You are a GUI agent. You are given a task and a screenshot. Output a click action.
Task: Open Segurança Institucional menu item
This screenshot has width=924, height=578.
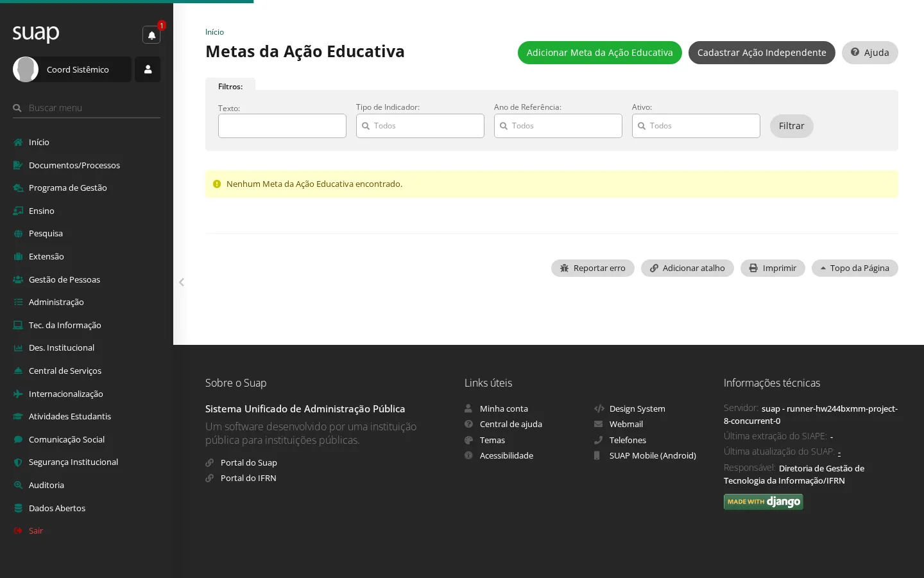(87, 462)
